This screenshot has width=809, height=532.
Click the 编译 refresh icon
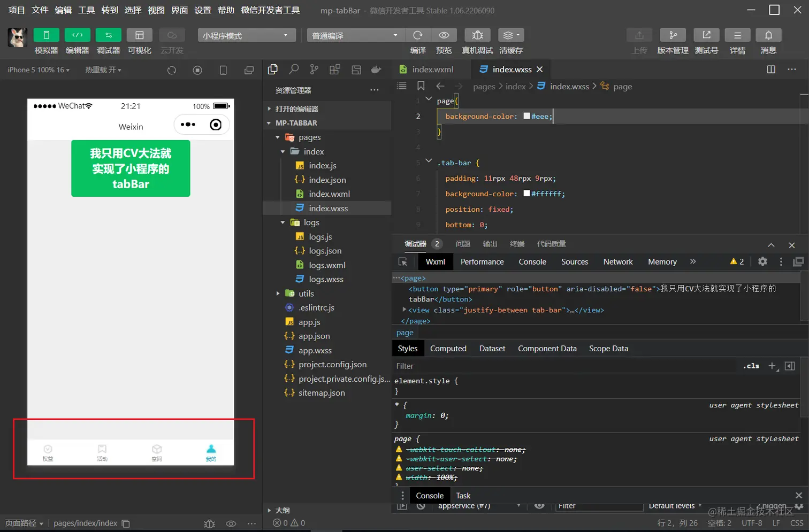coord(418,35)
